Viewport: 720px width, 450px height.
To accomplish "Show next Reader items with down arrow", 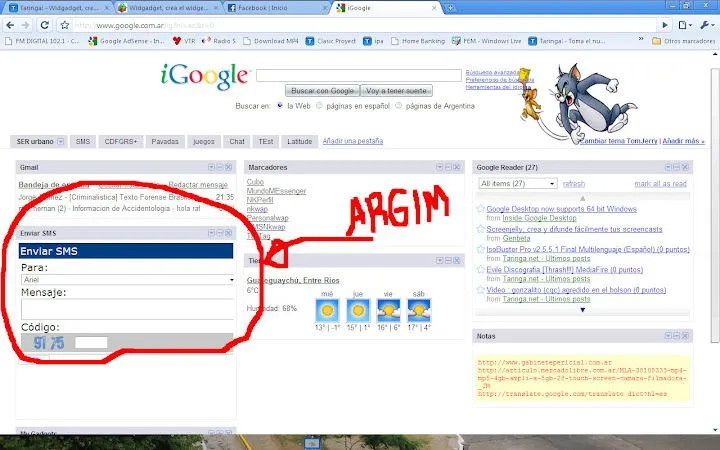I will pyautogui.click(x=583, y=310).
